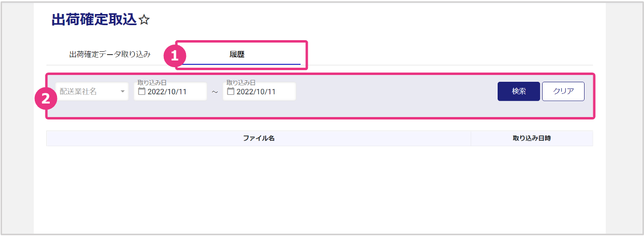This screenshot has width=644, height=237.
Task: Click the favorite star beside 出荷確定取込 title
Action: (144, 20)
